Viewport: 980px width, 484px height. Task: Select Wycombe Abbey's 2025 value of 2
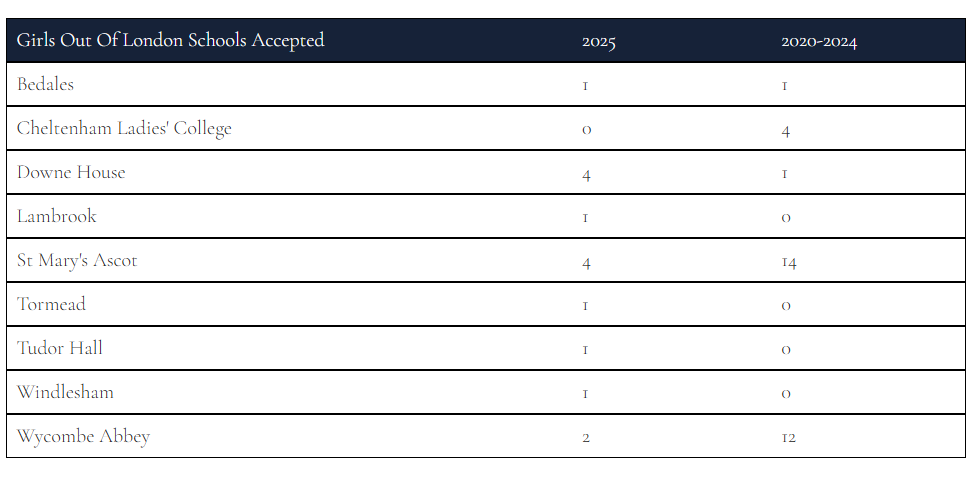pyautogui.click(x=586, y=437)
